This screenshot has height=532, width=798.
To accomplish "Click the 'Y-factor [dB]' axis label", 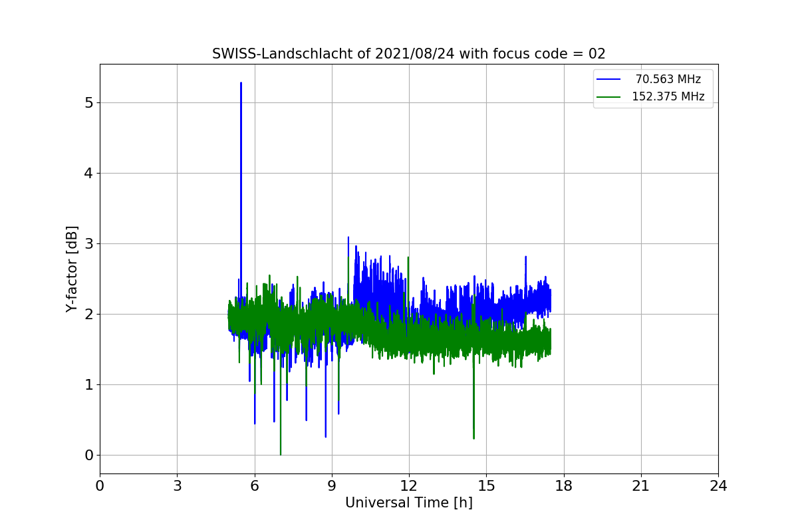I will point(72,269).
